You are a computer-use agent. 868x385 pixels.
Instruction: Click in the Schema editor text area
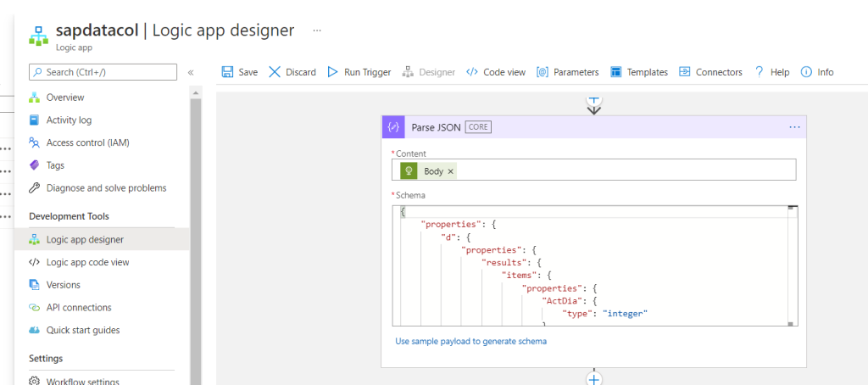click(x=590, y=266)
